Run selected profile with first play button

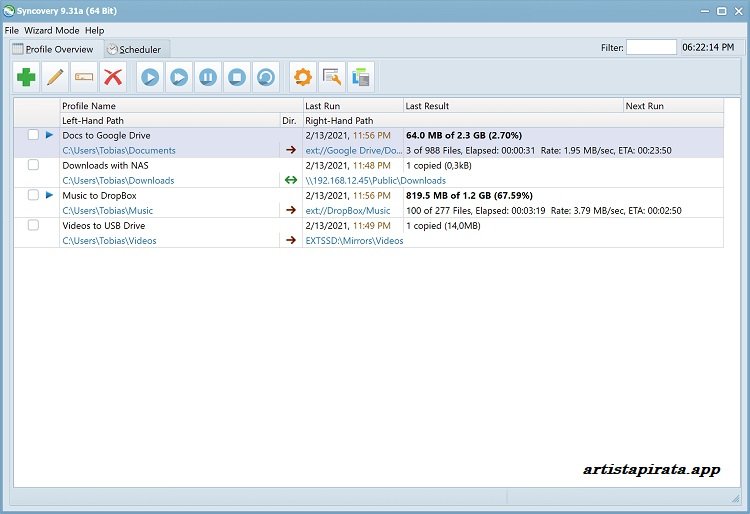point(150,77)
